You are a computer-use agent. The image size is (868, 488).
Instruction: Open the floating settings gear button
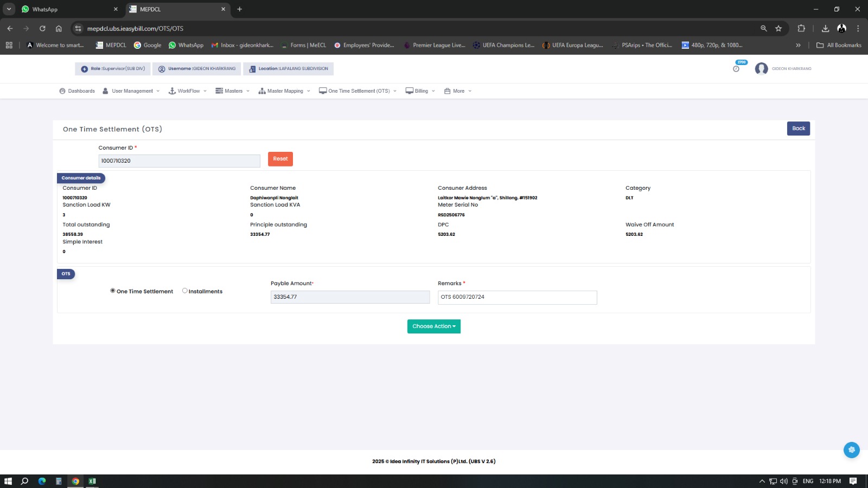click(851, 450)
